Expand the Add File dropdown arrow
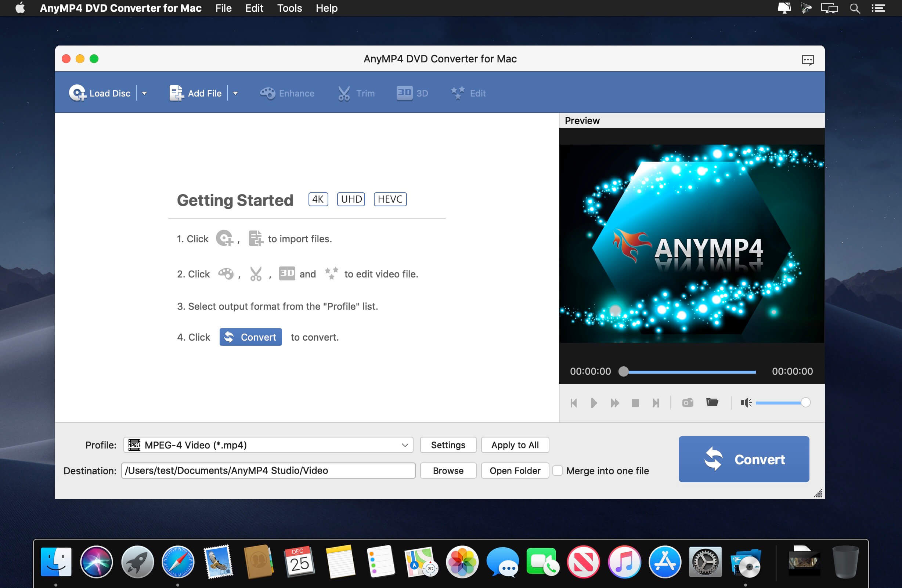This screenshot has height=588, width=902. pyautogui.click(x=235, y=93)
